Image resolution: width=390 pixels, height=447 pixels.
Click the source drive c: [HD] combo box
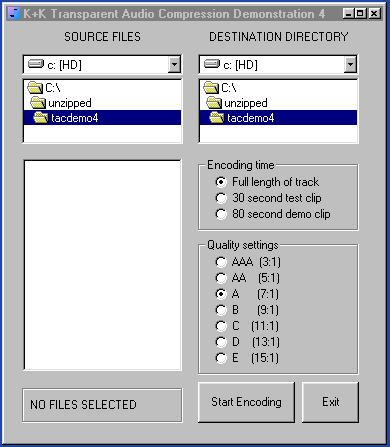pos(102,64)
